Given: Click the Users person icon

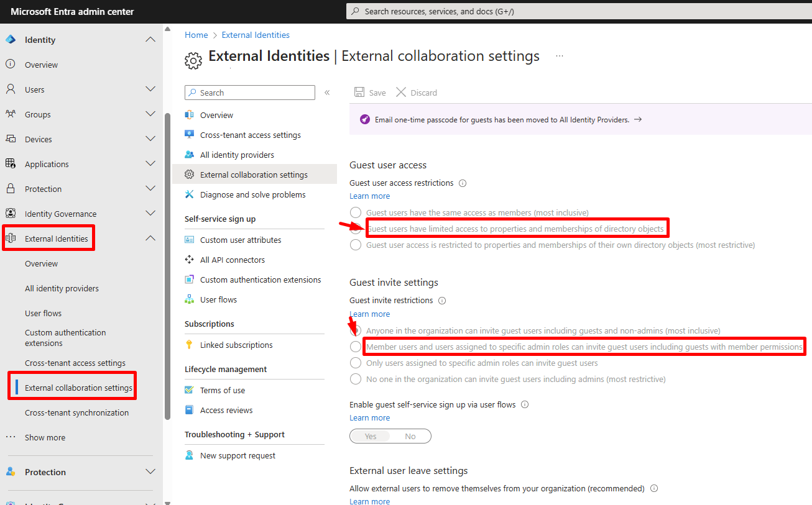Looking at the screenshot, I should point(10,89).
